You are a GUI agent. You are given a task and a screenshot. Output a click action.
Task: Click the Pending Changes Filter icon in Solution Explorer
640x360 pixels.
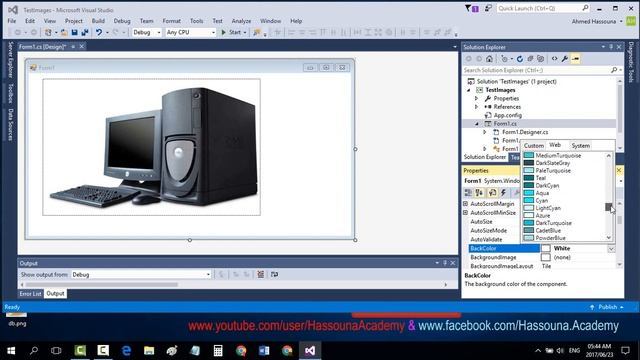click(x=504, y=59)
